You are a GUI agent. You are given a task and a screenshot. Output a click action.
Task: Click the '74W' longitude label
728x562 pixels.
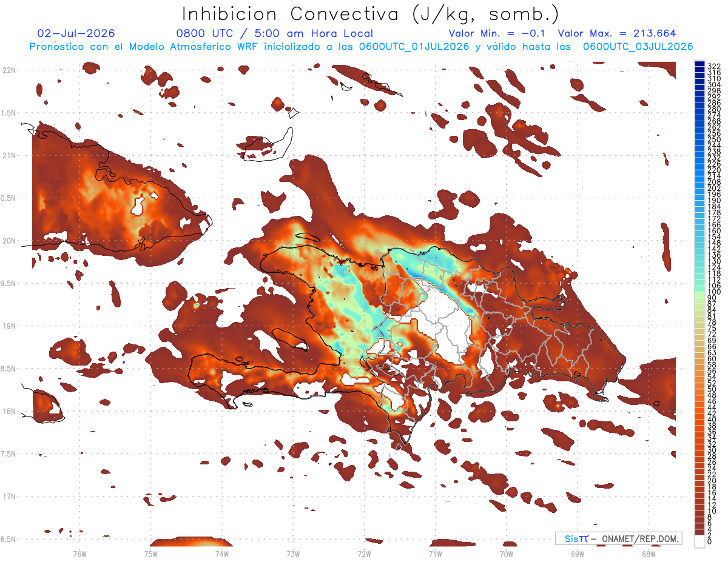[222, 553]
